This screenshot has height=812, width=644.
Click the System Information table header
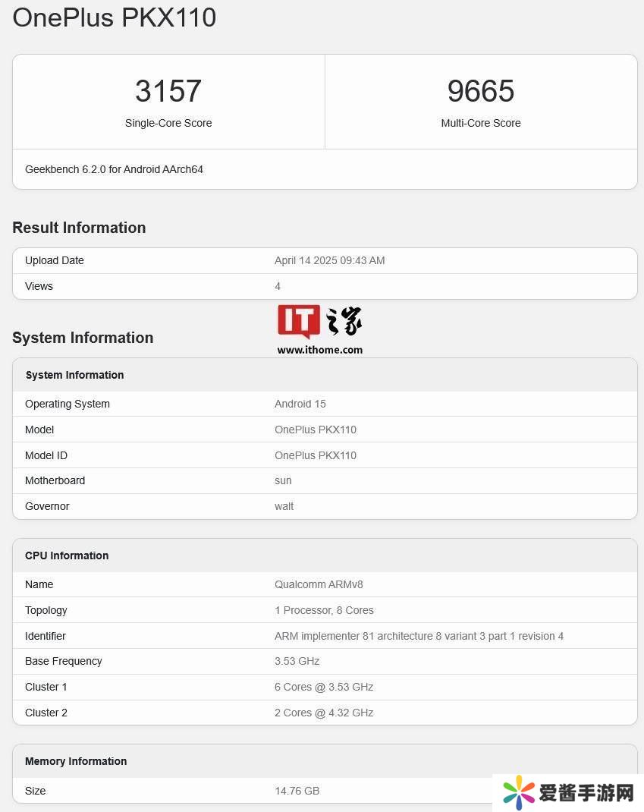point(74,375)
